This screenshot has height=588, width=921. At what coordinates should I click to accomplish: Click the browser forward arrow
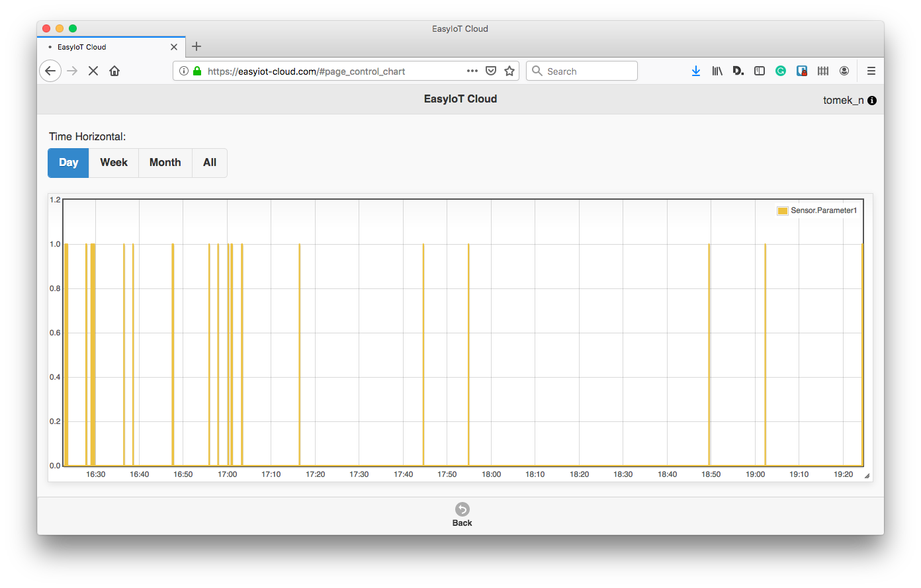[x=72, y=71]
